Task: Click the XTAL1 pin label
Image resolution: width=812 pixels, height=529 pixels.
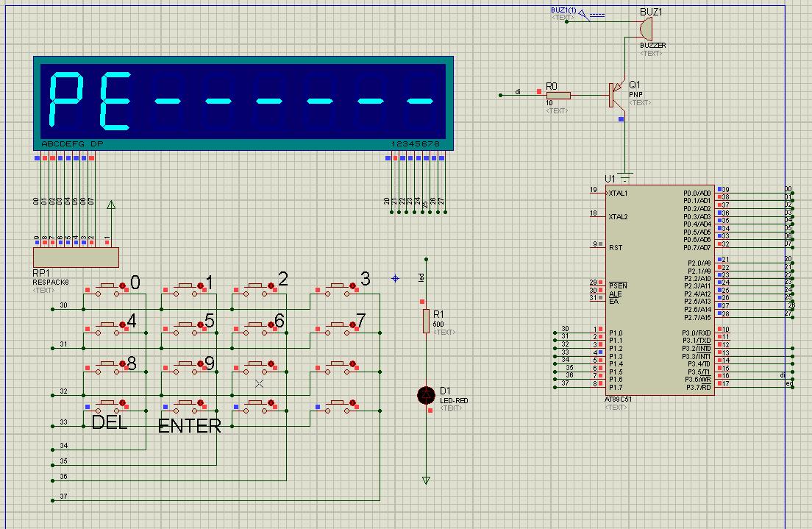Action: click(619, 194)
